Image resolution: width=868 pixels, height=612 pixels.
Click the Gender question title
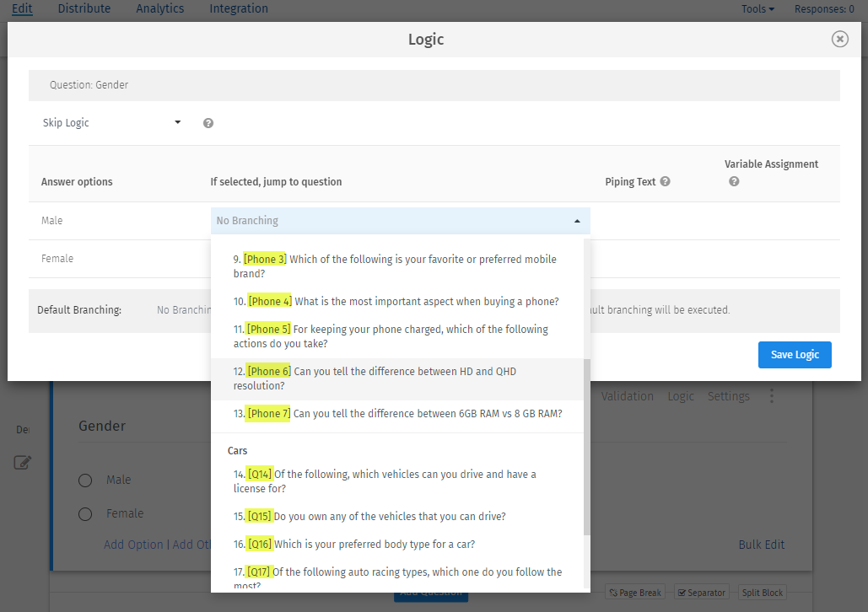(x=102, y=426)
